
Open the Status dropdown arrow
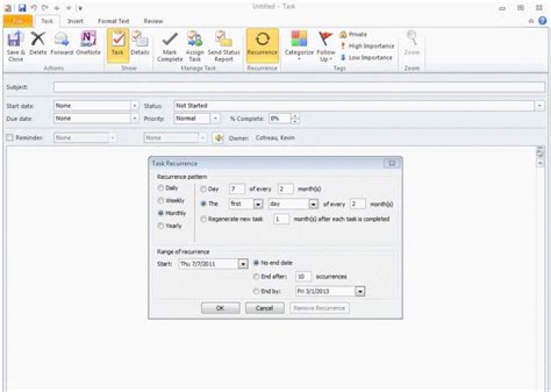coord(540,106)
